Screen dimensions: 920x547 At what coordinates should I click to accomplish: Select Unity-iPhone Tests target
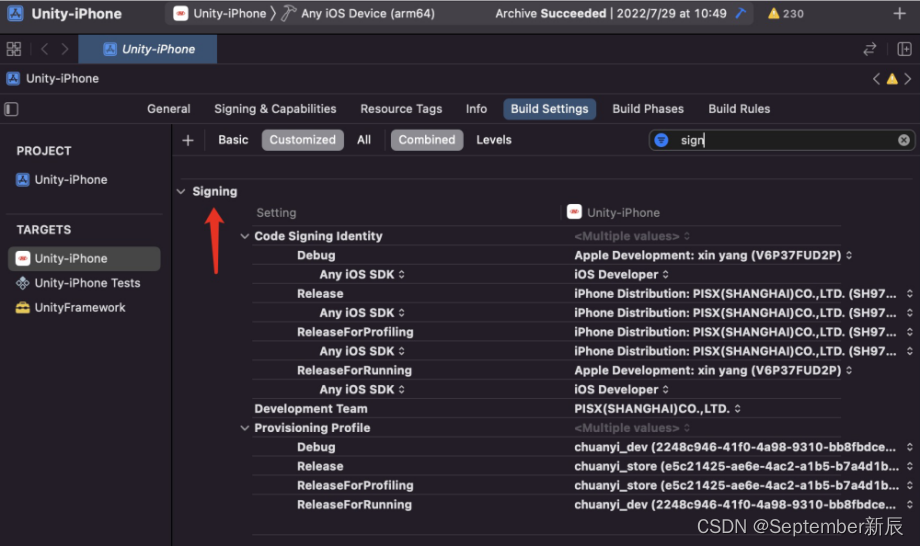pyautogui.click(x=79, y=283)
